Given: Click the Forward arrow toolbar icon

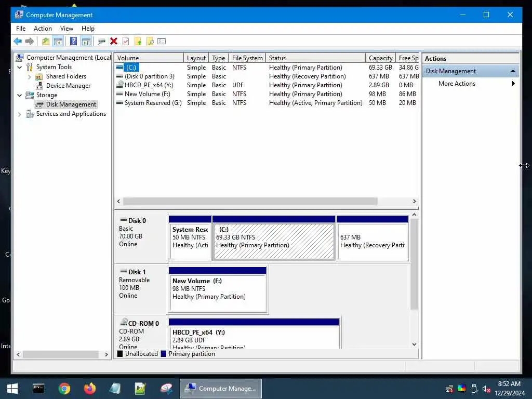Looking at the screenshot, I should click(x=30, y=42).
